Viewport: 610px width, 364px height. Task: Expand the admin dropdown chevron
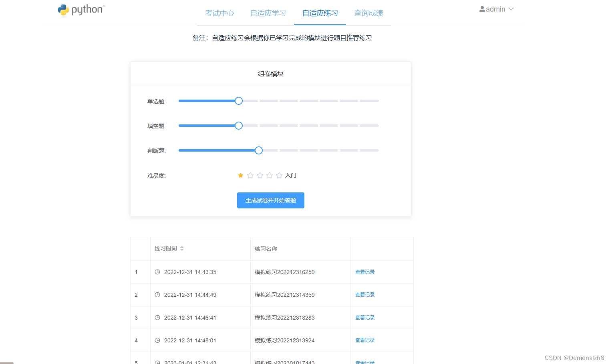coord(511,9)
